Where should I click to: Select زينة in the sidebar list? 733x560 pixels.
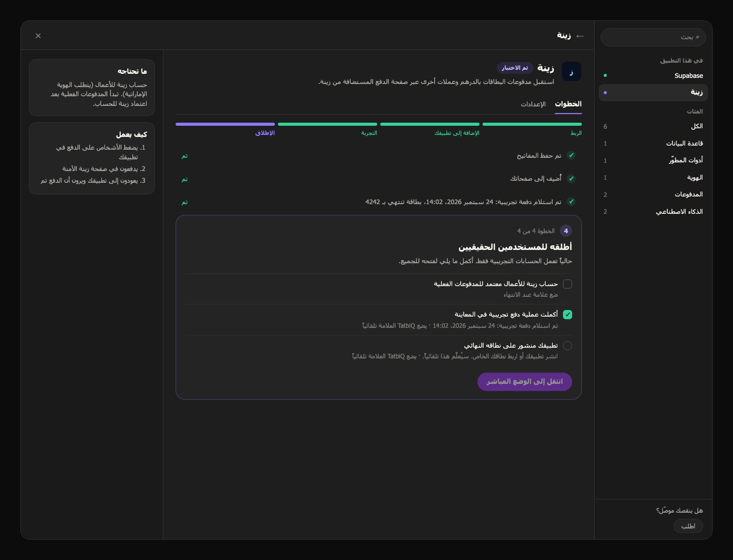[653, 93]
